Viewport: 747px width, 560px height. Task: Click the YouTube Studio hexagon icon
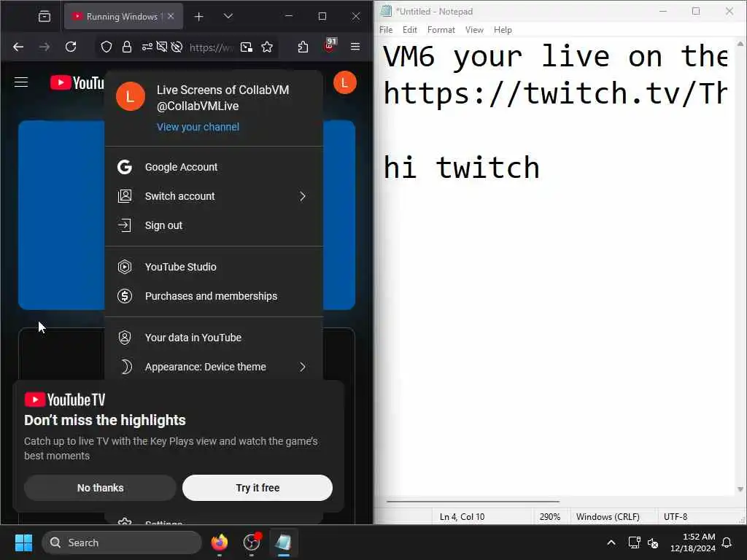[125, 267]
